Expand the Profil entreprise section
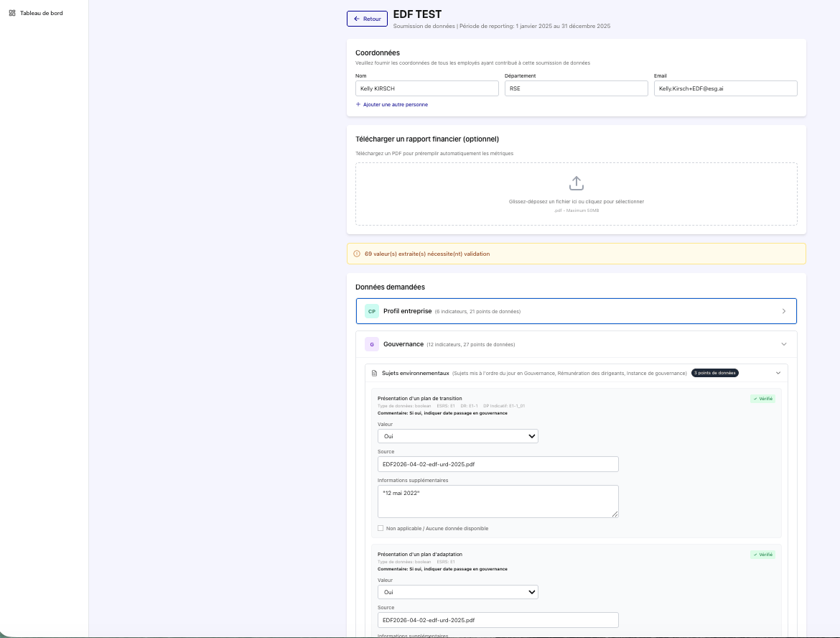Image resolution: width=840 pixels, height=638 pixels. coord(577,311)
